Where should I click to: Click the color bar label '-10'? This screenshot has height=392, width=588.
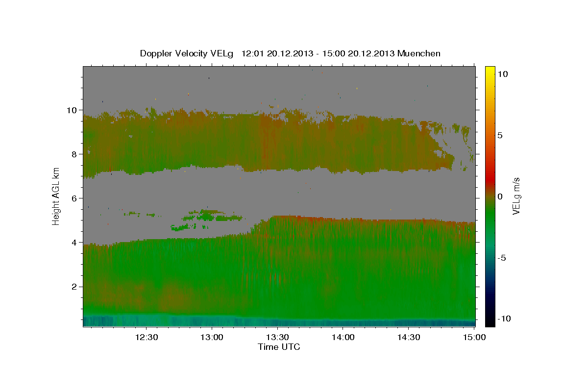(505, 318)
